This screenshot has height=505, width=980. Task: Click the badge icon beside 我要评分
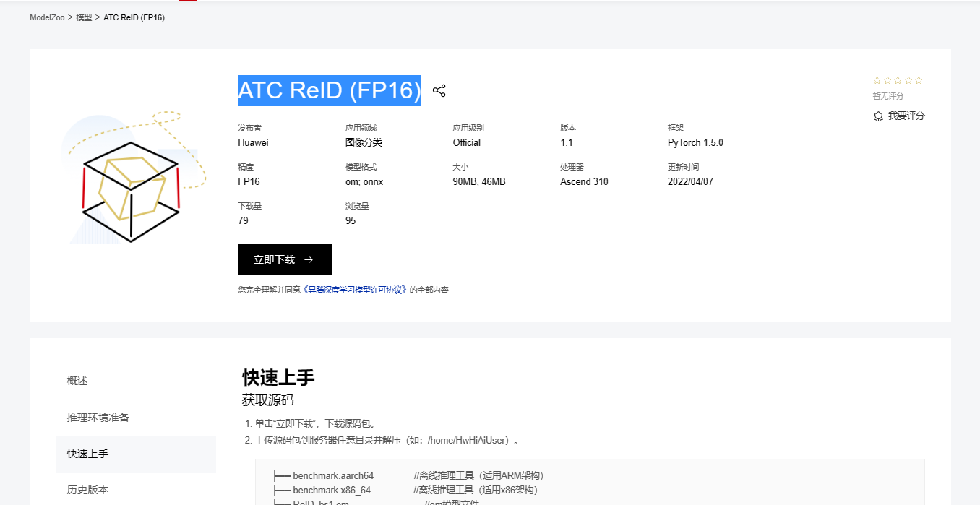pyautogui.click(x=878, y=116)
